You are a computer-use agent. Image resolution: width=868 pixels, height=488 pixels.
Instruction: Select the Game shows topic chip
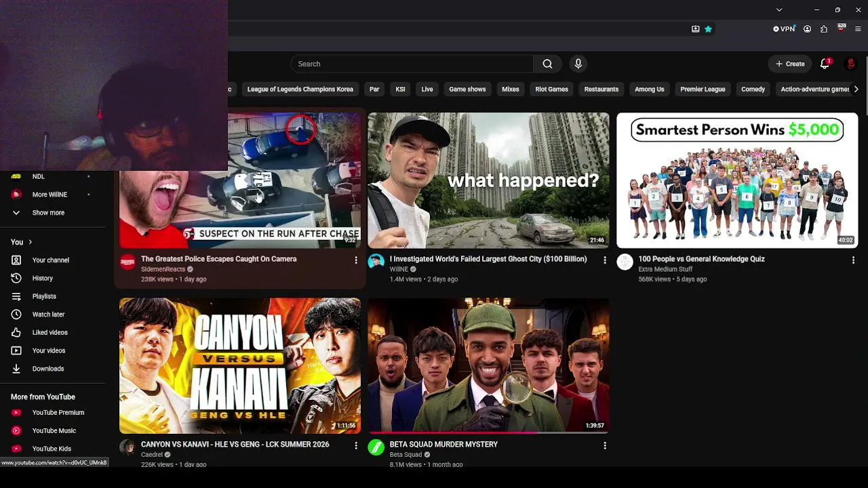point(467,89)
